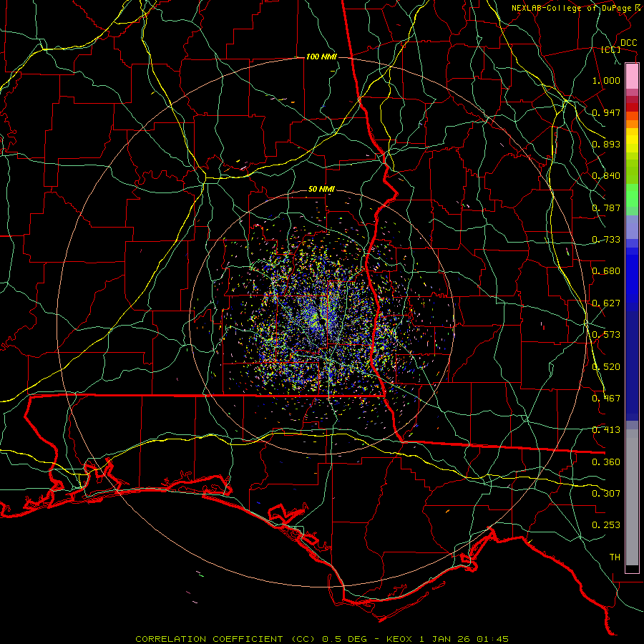Click the DCC legend title
The image size is (644, 644).
628,43
